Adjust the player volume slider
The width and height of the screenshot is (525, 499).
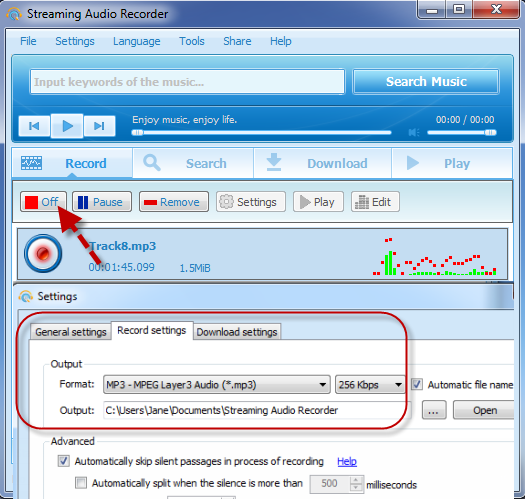pyautogui.click(x=462, y=133)
